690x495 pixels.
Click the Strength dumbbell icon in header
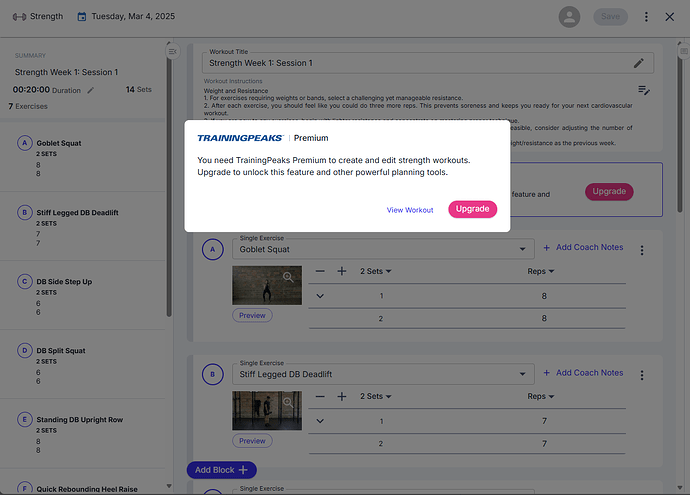click(19, 17)
